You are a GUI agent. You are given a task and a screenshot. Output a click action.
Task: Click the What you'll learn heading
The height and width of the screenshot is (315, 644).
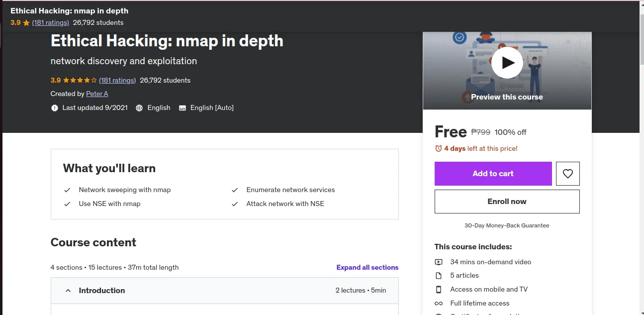[109, 168]
